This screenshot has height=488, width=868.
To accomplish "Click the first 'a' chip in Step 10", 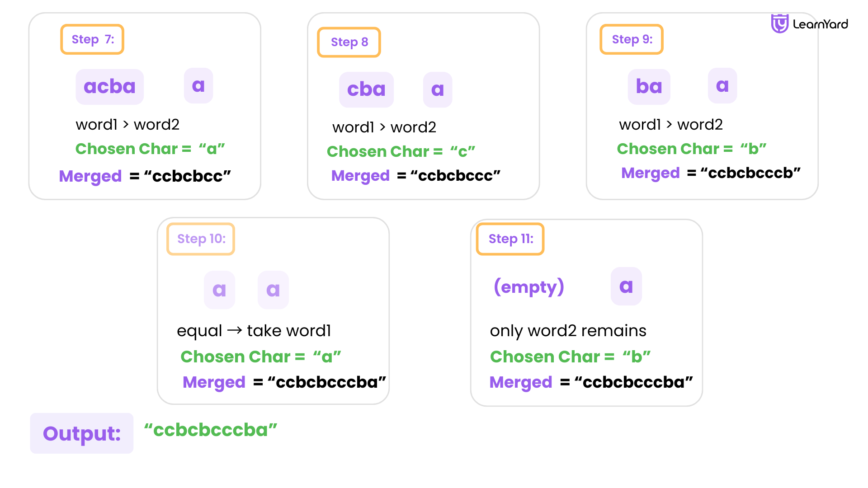I will click(x=219, y=290).
